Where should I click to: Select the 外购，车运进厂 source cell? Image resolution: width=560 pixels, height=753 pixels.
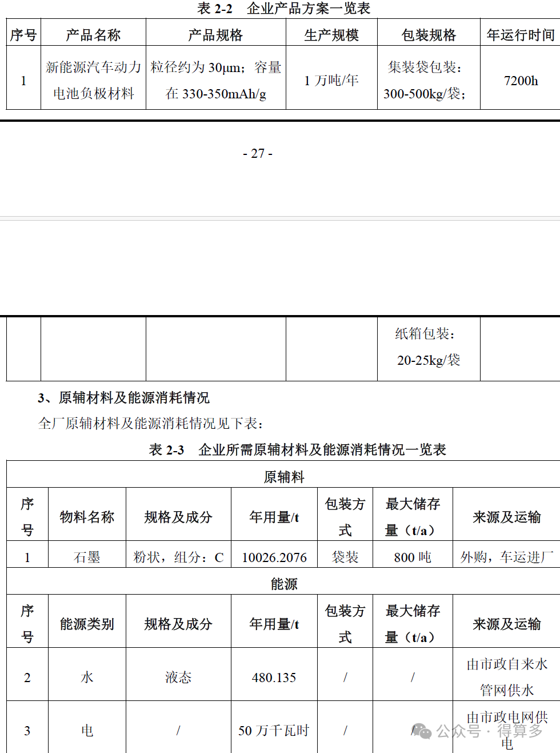point(507,556)
